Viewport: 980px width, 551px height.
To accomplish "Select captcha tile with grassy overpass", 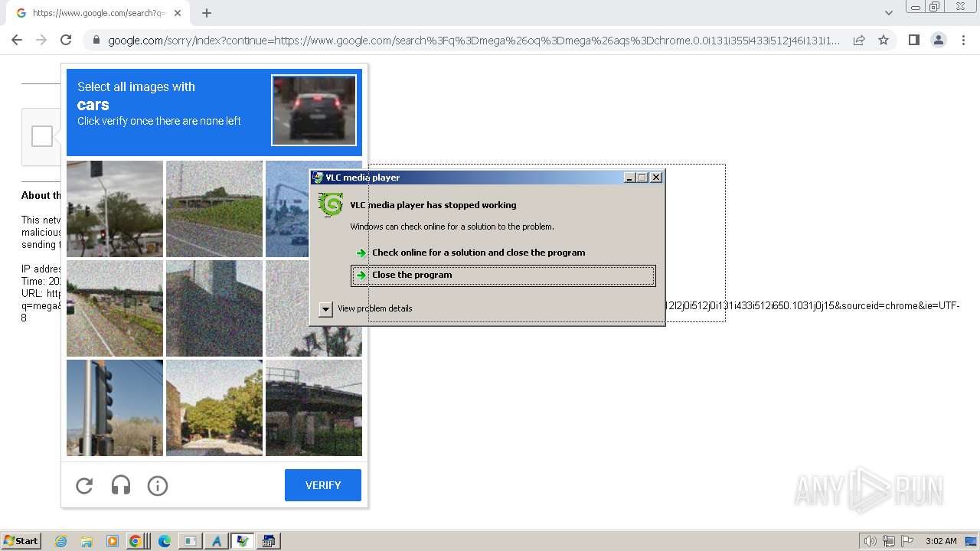I will coord(214,209).
